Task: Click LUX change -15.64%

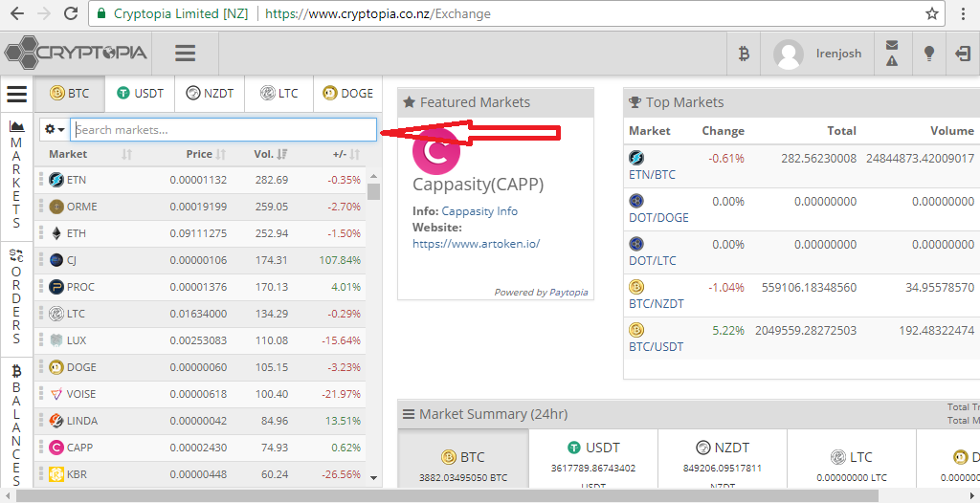Action: (x=341, y=340)
